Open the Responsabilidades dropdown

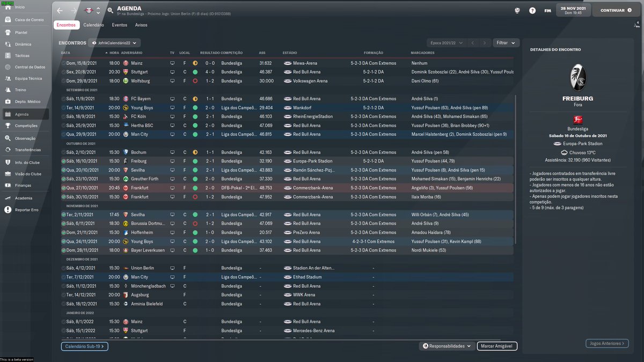pos(447,346)
